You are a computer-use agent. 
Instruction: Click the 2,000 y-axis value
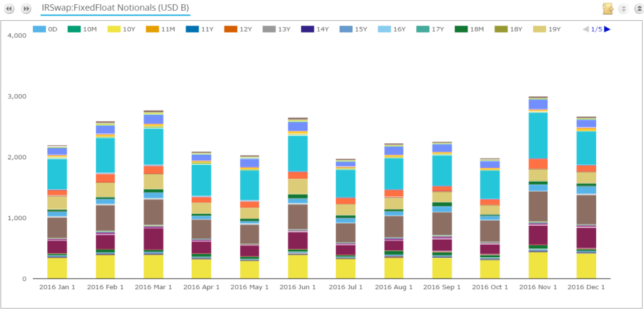pyautogui.click(x=17, y=157)
